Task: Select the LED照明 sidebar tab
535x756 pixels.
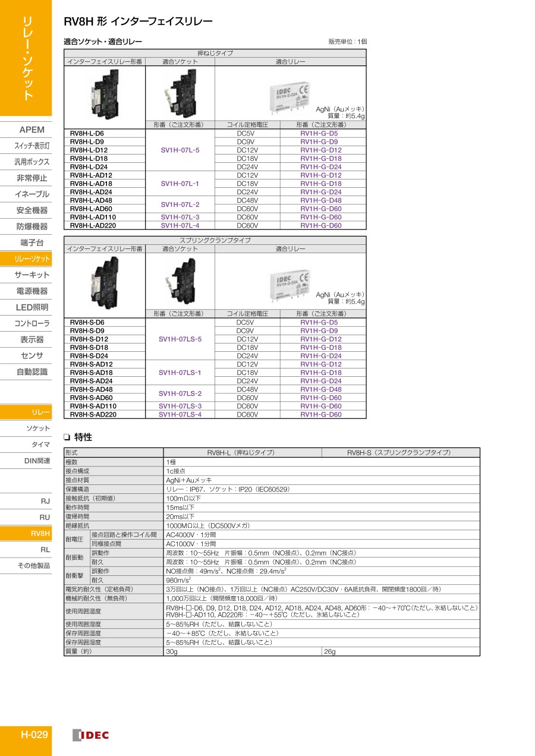Action: 32,307
